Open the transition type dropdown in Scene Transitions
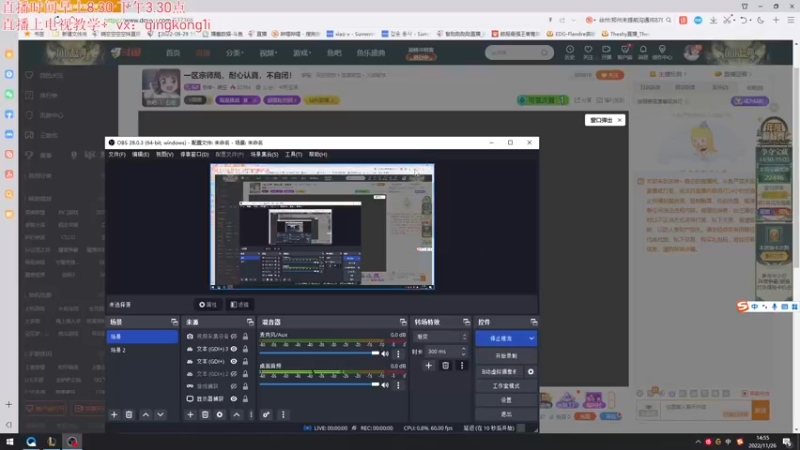The image size is (800, 450). (441, 337)
